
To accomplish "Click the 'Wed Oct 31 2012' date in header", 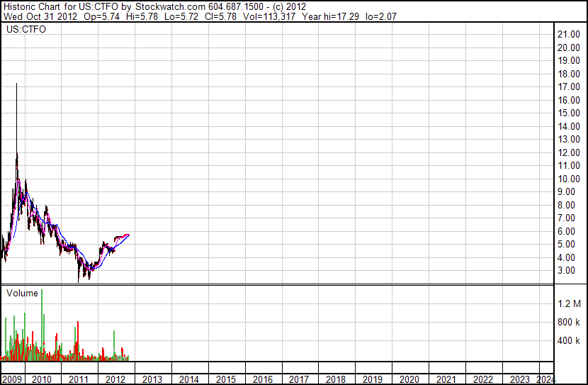I will 40,16.
